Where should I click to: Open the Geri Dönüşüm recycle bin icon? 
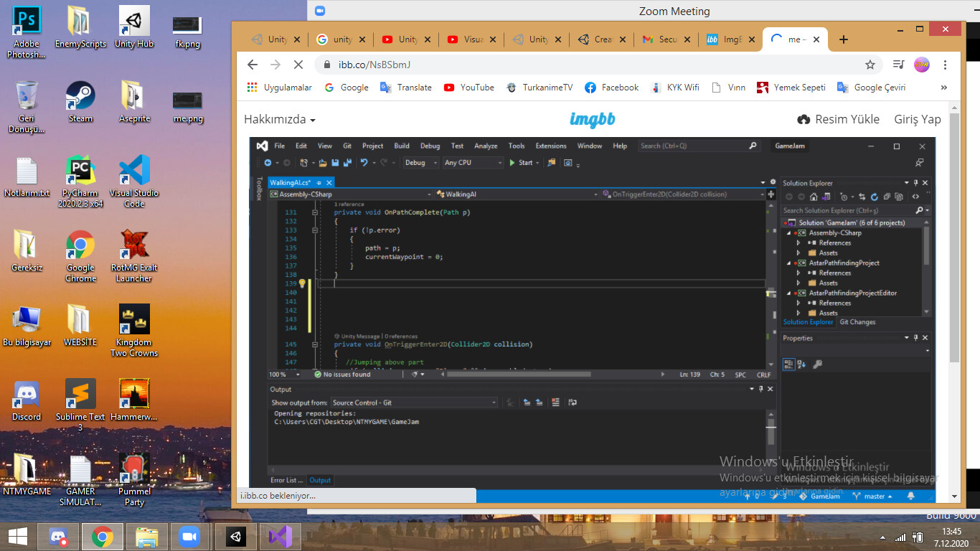pos(27,107)
